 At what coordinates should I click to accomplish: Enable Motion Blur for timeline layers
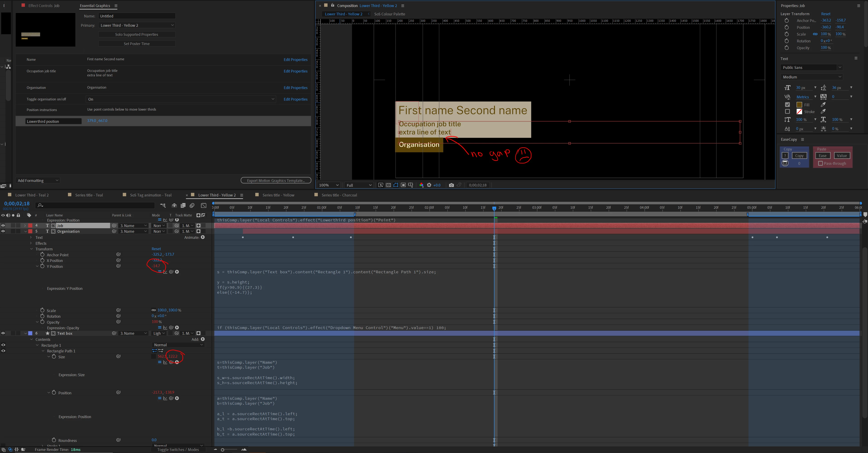[x=192, y=205]
